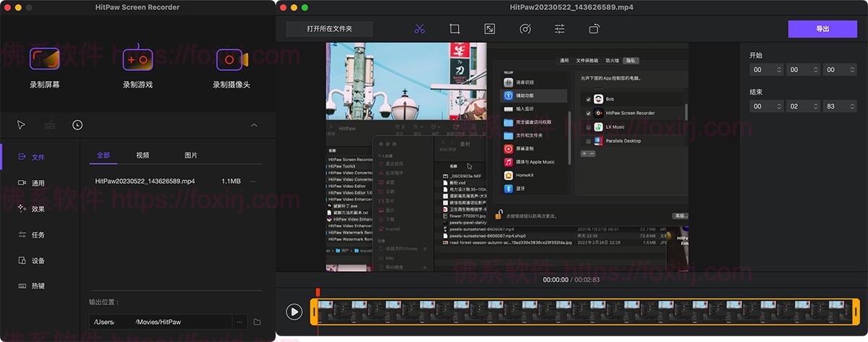The width and height of the screenshot is (868, 342).
Task: Click the red playhead marker on the timeline
Action: (x=318, y=292)
